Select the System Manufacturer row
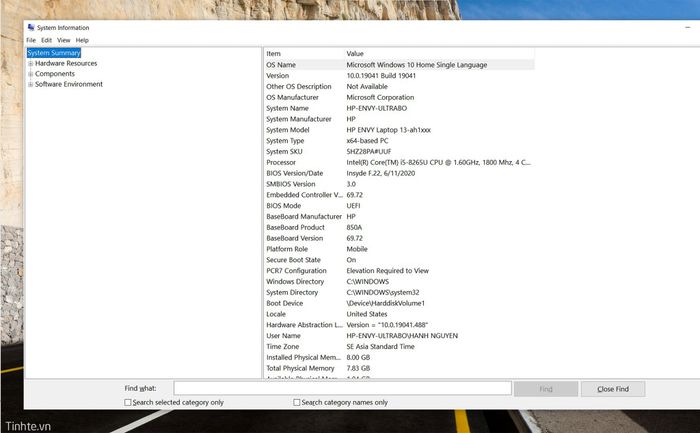Viewport: 700px width, 433px height. [x=399, y=119]
